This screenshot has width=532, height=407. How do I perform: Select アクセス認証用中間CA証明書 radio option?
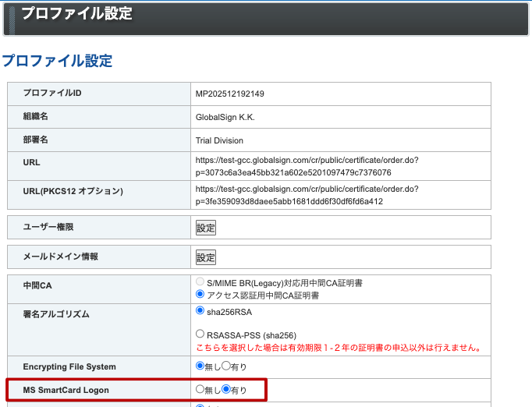tap(200, 295)
